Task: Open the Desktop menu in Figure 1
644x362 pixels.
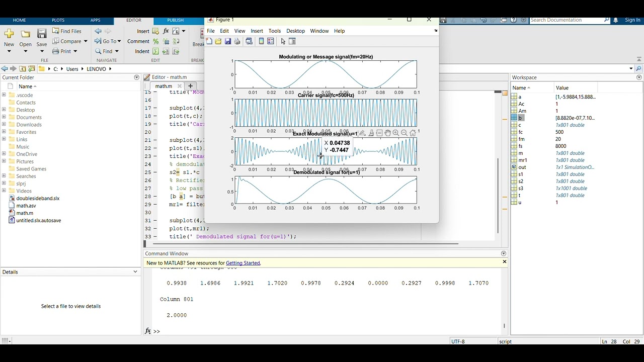Action: coord(295,31)
